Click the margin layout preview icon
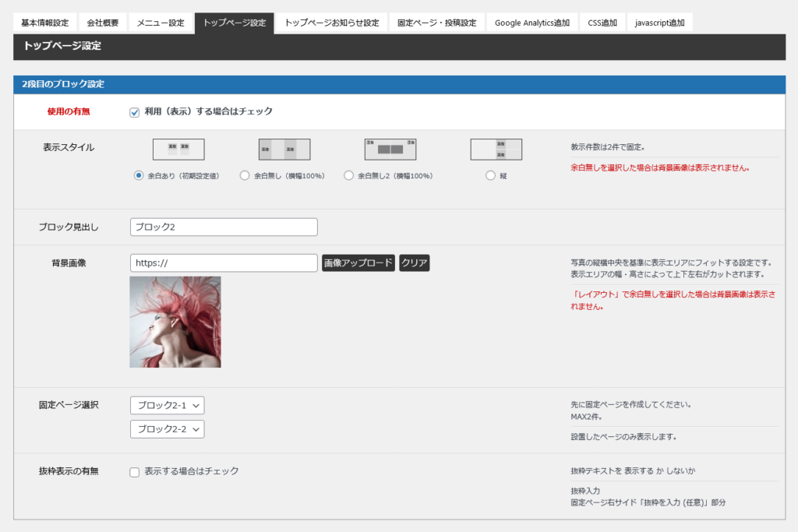Screen dimensions: 798x532 tap(178, 149)
